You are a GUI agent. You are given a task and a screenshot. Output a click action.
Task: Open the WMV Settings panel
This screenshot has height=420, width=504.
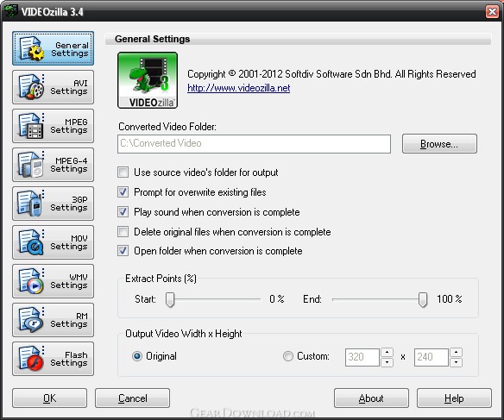53,281
